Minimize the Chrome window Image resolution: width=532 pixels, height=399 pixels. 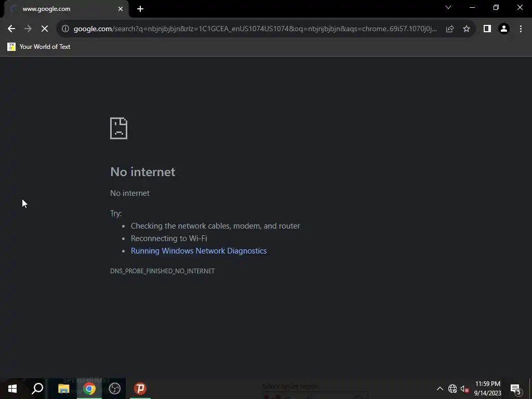point(472,7)
